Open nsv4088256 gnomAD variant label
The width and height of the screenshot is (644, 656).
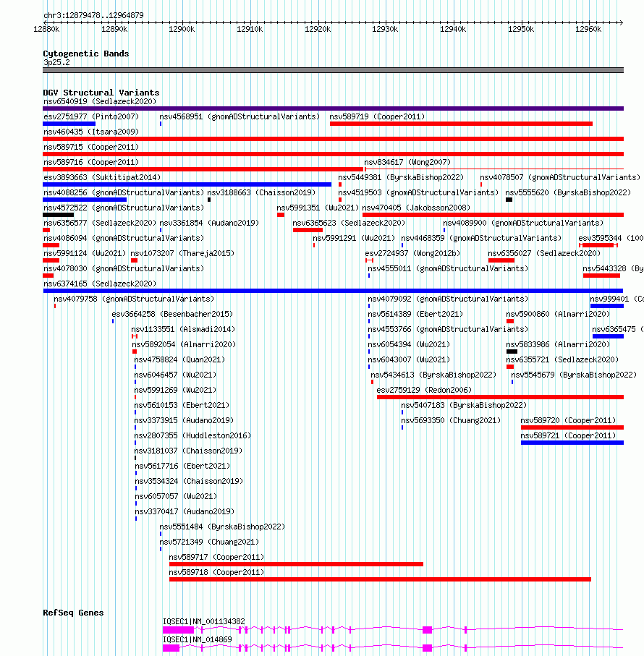[124, 192]
